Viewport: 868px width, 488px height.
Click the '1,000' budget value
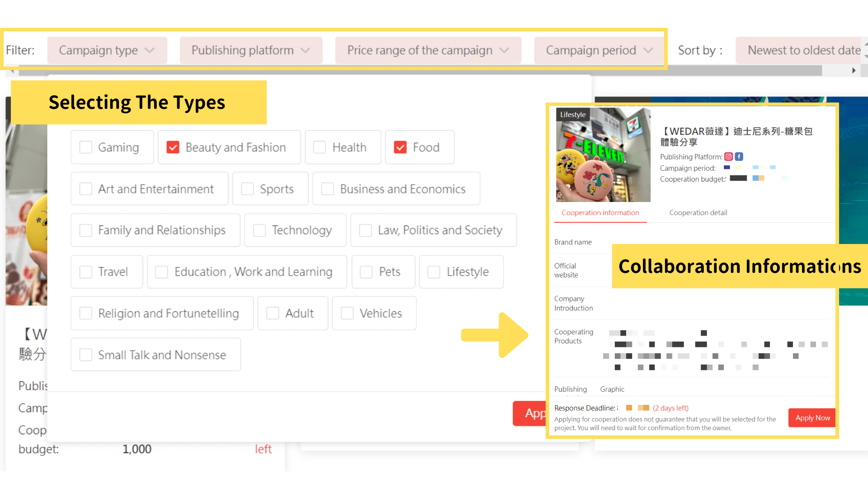pyautogui.click(x=137, y=449)
